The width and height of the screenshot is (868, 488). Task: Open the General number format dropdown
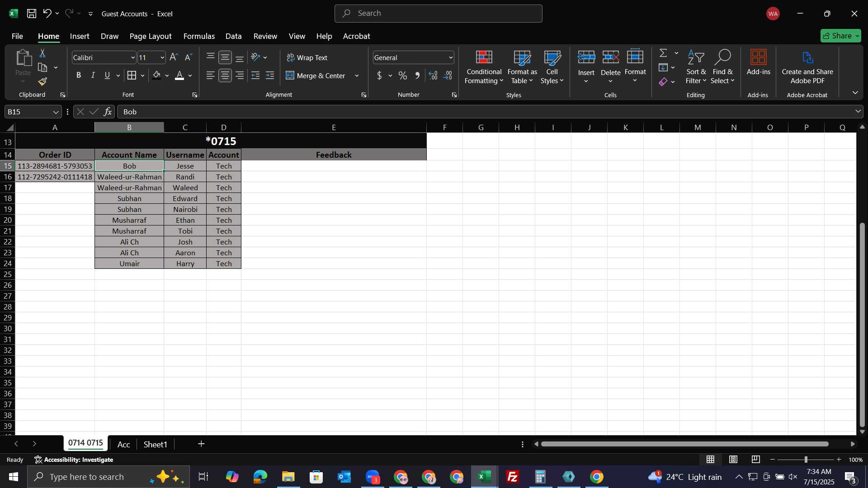(x=451, y=58)
